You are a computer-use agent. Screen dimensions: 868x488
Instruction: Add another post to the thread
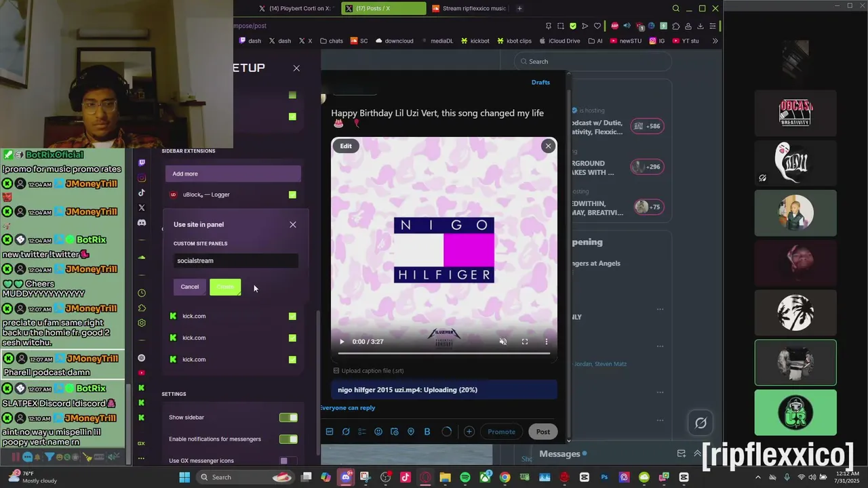[x=469, y=432]
